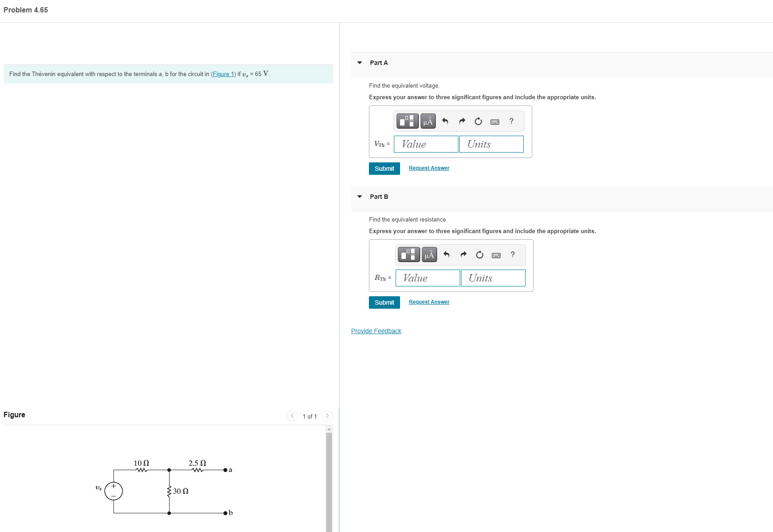
Task: Open the keyboard entry tool for Part A
Action: (494, 121)
